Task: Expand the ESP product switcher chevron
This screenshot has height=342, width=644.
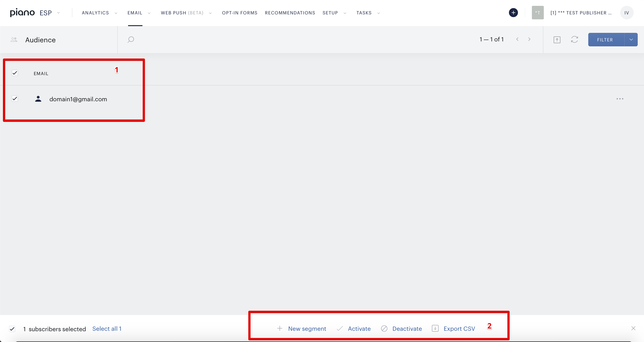Action: tap(58, 13)
